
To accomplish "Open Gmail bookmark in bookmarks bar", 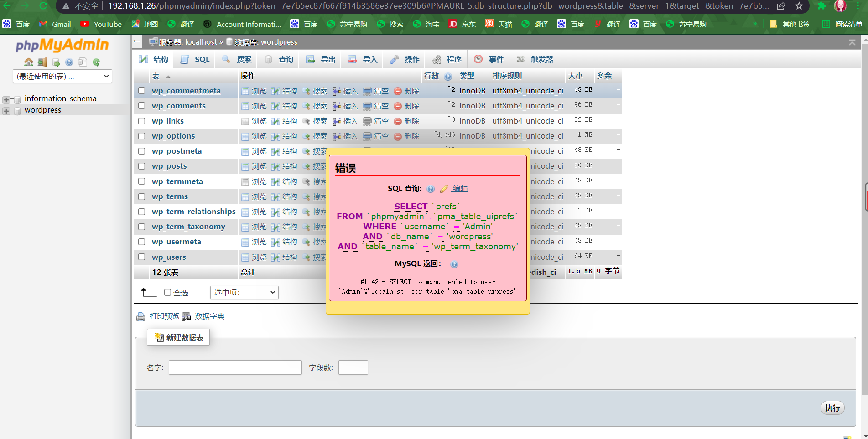I will (x=55, y=24).
